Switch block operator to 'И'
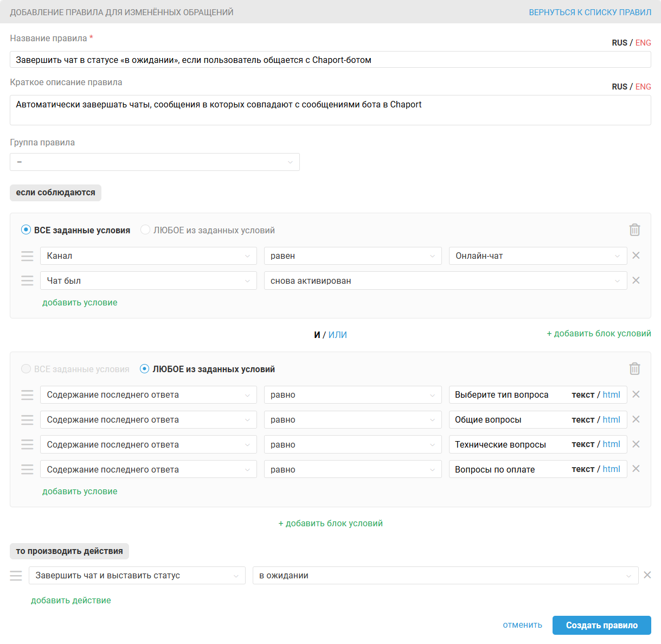The image size is (661, 644). coord(317,335)
